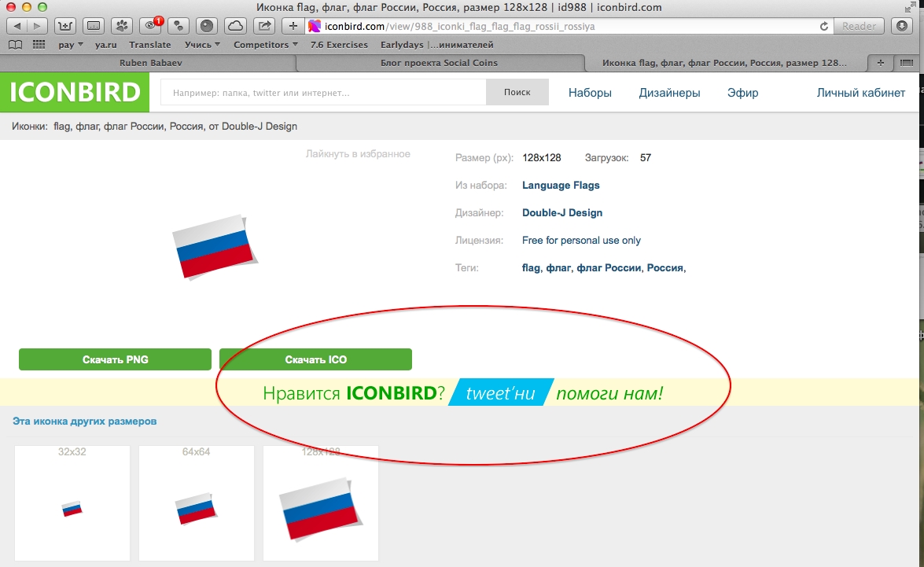Click the blue tweet'ни button

[x=501, y=392]
